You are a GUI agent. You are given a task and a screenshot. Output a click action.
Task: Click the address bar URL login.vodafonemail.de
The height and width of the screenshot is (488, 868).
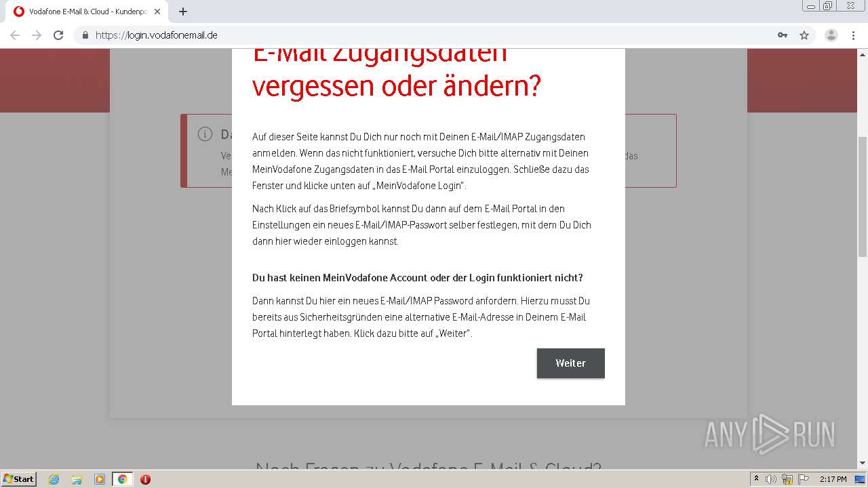157,35
